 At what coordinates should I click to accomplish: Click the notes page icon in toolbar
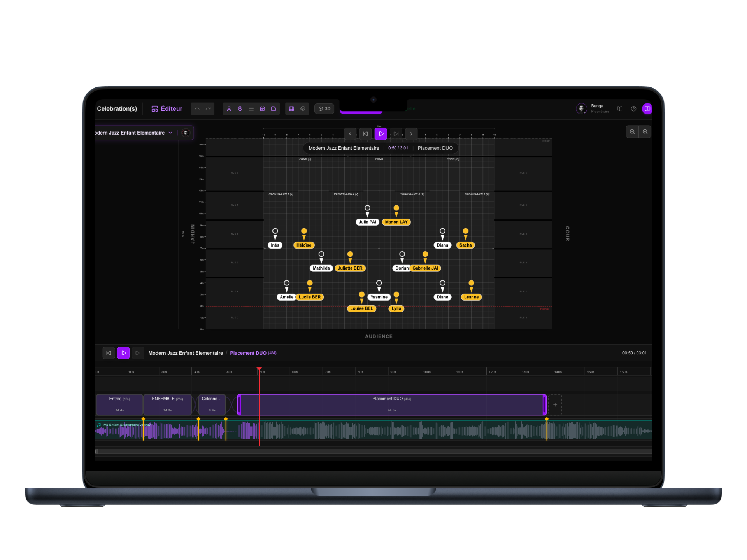pyautogui.click(x=274, y=109)
